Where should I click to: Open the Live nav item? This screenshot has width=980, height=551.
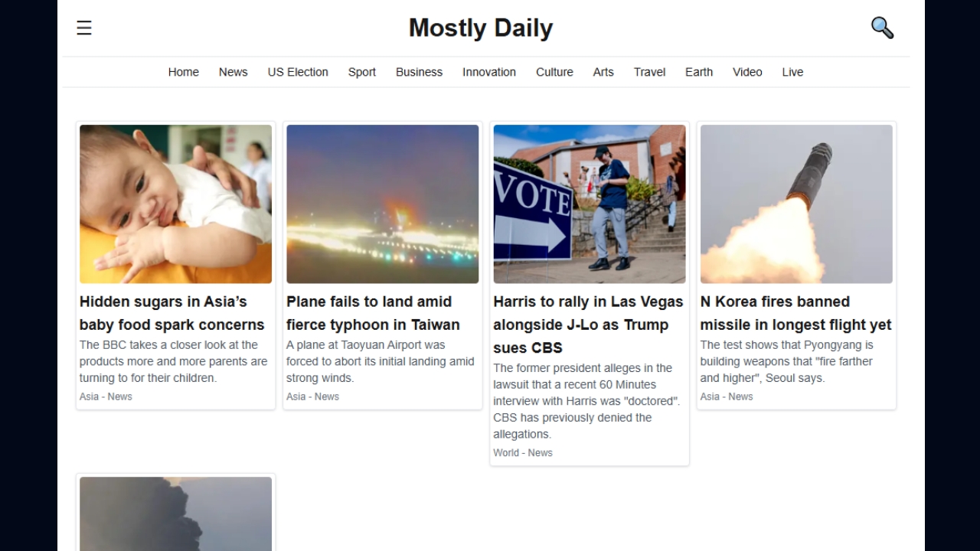click(x=792, y=72)
